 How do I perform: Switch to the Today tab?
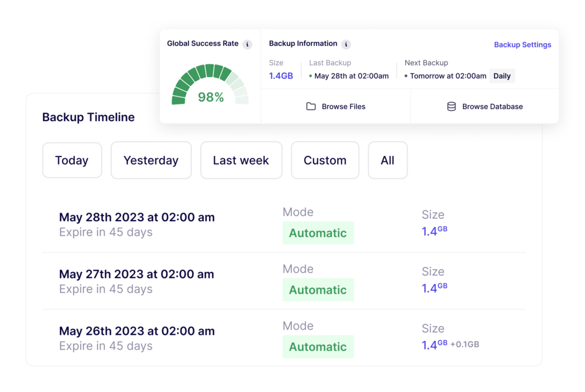pos(72,160)
